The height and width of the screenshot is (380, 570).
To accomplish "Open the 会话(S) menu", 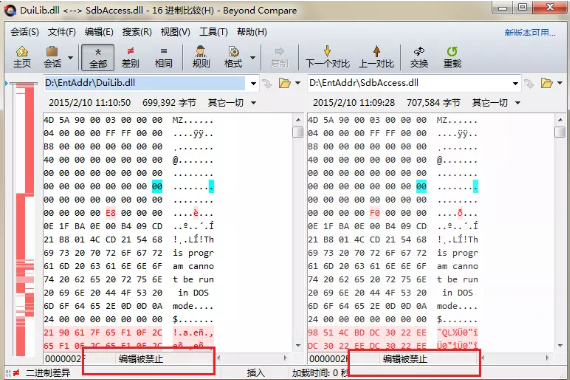I will point(25,32).
